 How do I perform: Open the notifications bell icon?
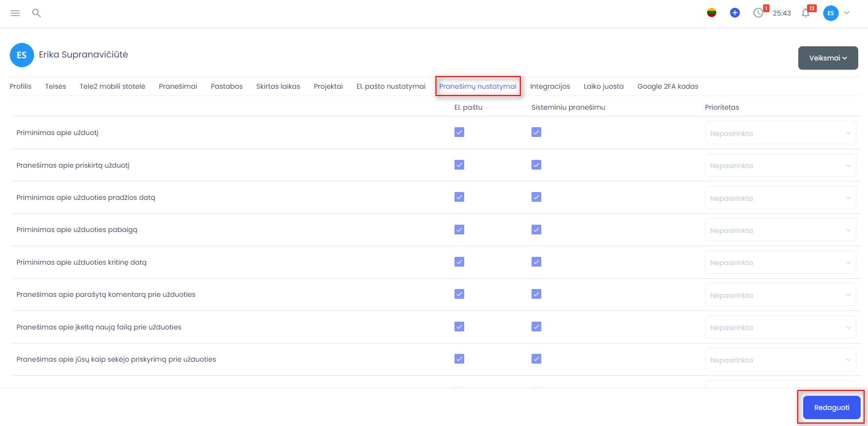(806, 13)
